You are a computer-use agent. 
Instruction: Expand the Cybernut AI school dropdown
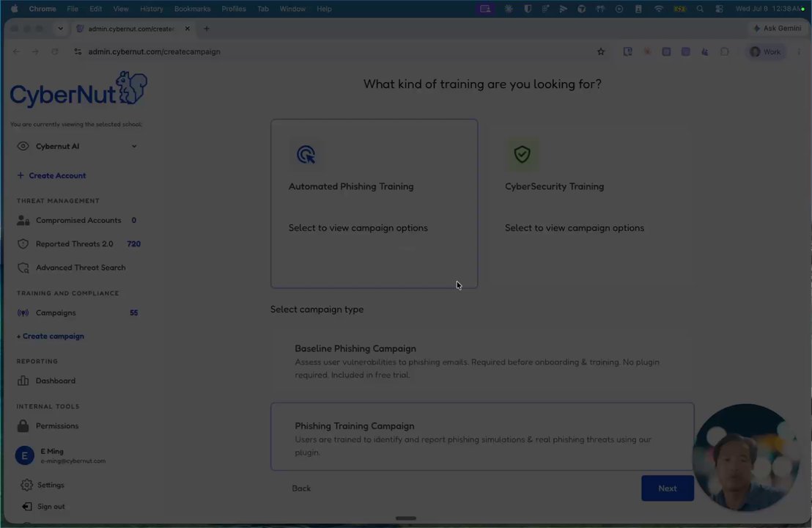[133, 146]
